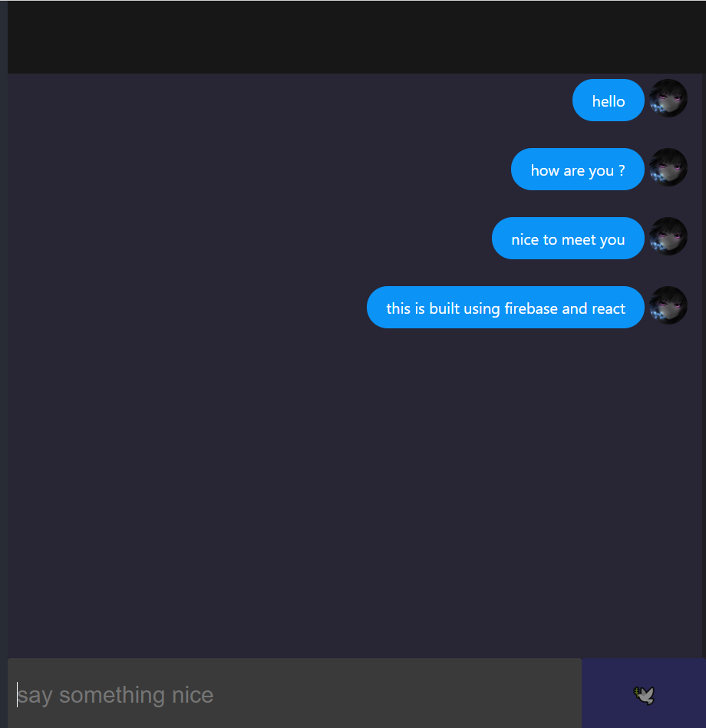Click the word "something" in the placeholder text
This screenshot has width=706, height=728.
coord(112,695)
